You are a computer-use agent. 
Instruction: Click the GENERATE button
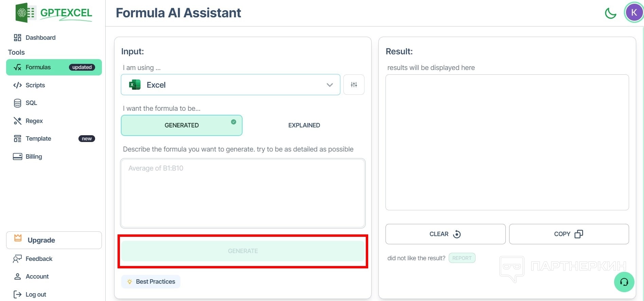[243, 251]
